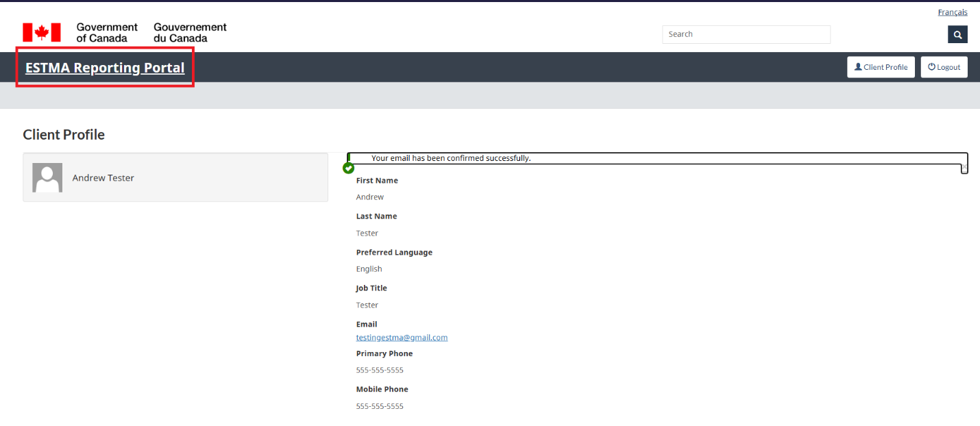Select the English preferred language link

369,268
